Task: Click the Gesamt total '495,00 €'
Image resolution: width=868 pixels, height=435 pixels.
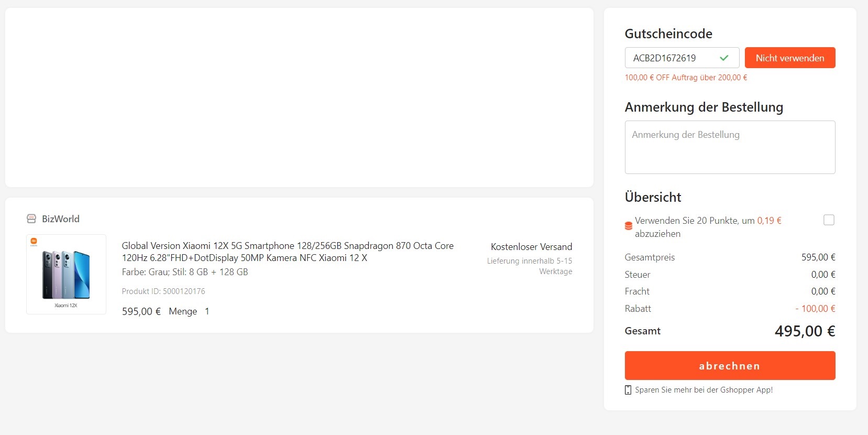Action: (805, 331)
